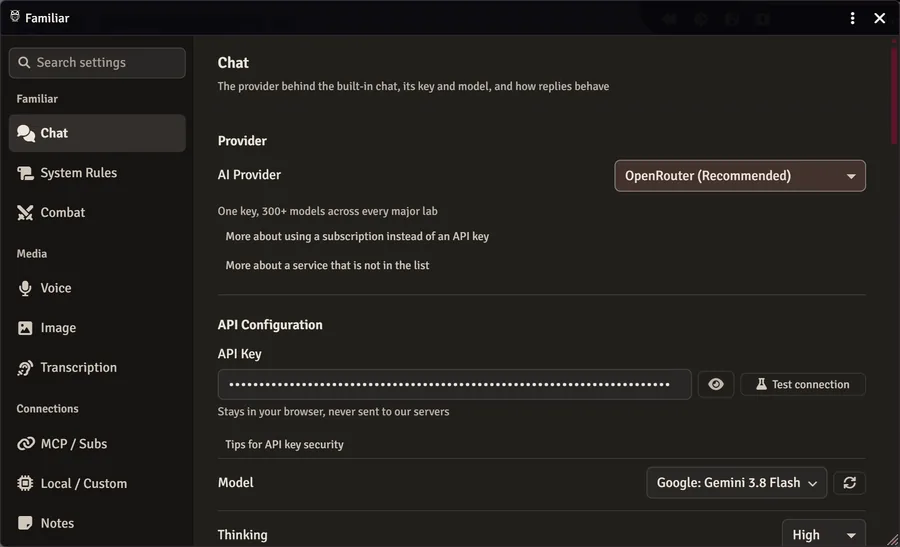
Task: Click the 'Thinking' field label
Action: [242, 535]
